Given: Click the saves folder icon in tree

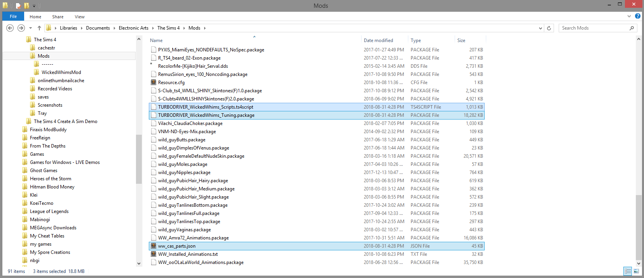Looking at the screenshot, I should [33, 97].
